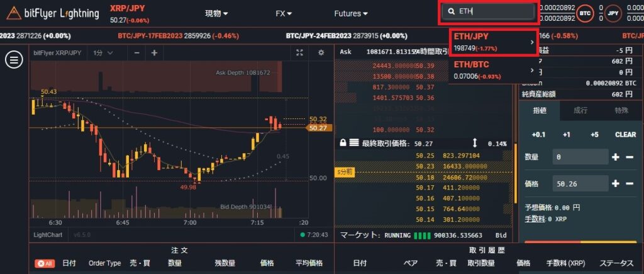Click the JPY balance circle icon
644x274 pixels.
point(613,13)
